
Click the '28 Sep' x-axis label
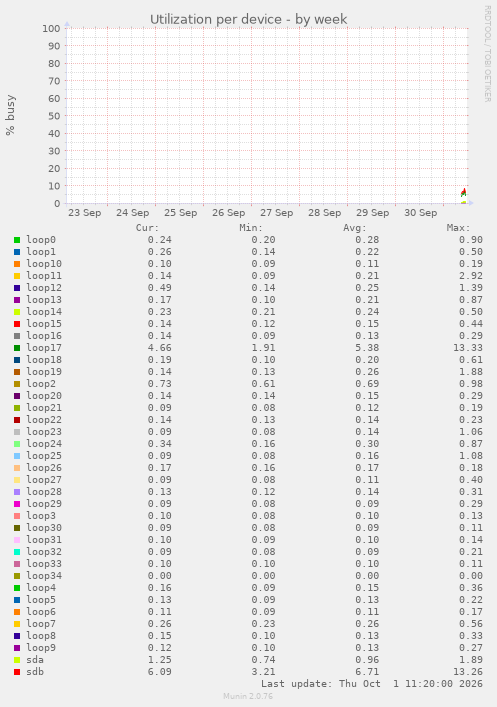point(324,213)
